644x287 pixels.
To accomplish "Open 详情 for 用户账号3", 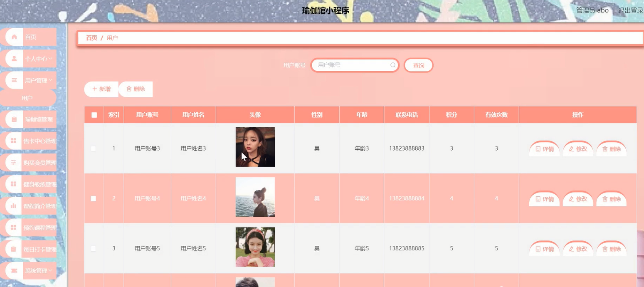I will coord(544,148).
